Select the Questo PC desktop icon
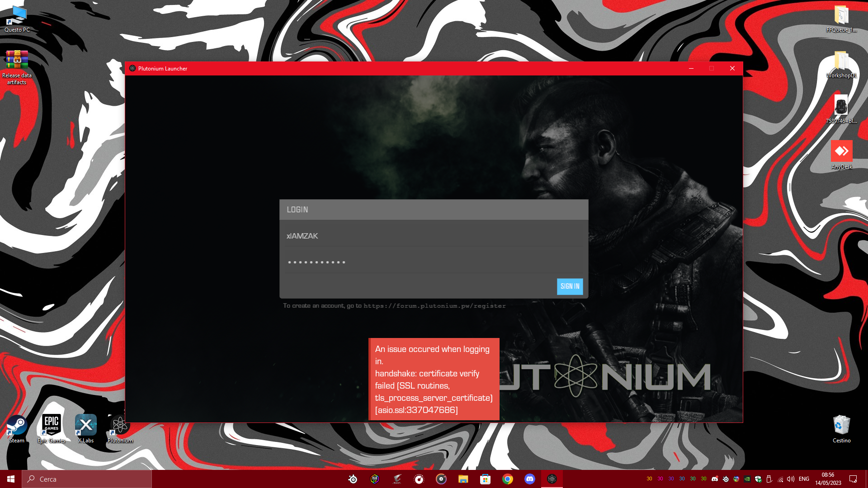This screenshot has width=868, height=488. coord(17,19)
